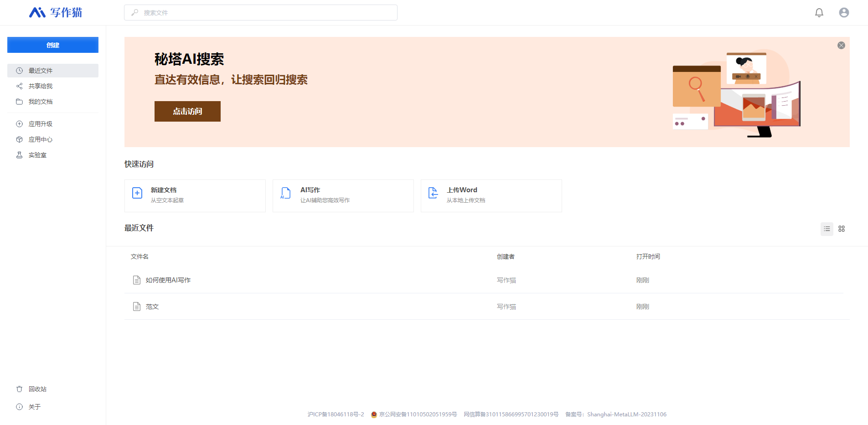
Task: Click 刚刚 time in 范文 row
Action: click(x=643, y=307)
